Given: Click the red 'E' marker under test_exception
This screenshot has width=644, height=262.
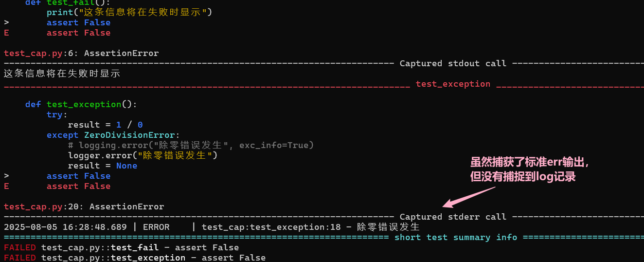Looking at the screenshot, I should (6, 186).
